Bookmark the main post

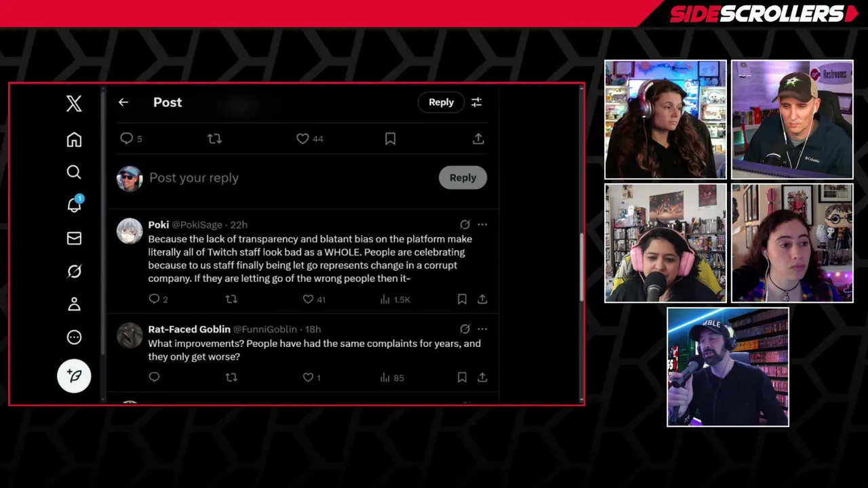click(390, 138)
